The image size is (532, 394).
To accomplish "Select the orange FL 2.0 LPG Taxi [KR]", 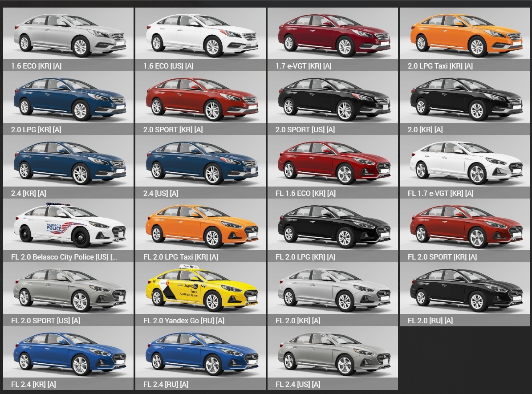I will (x=200, y=226).
